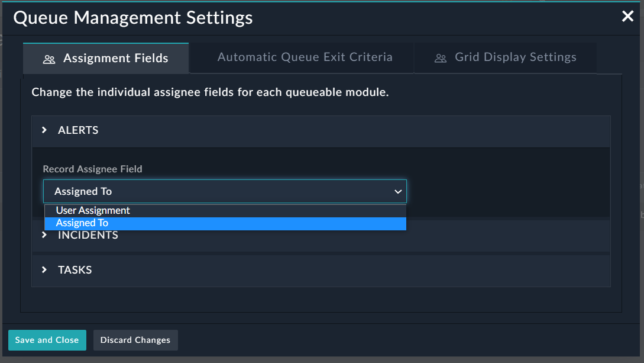Expand the TASKS section

tap(75, 269)
